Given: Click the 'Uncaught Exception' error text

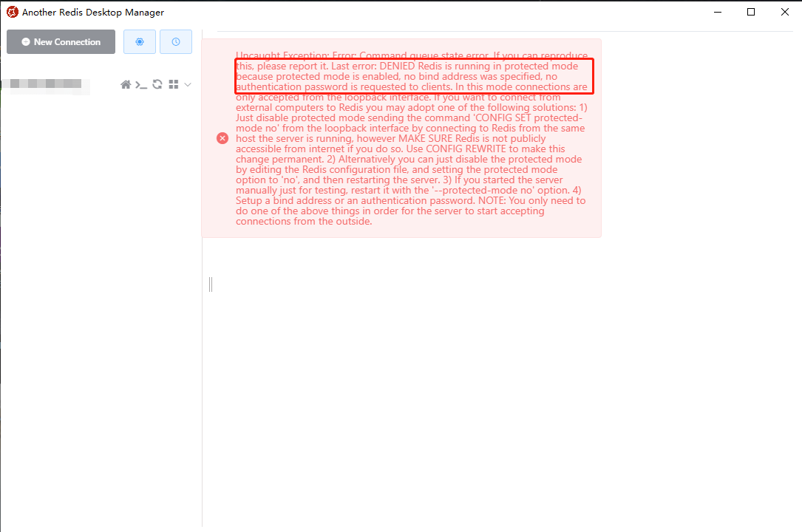Looking at the screenshot, I should [x=282, y=55].
